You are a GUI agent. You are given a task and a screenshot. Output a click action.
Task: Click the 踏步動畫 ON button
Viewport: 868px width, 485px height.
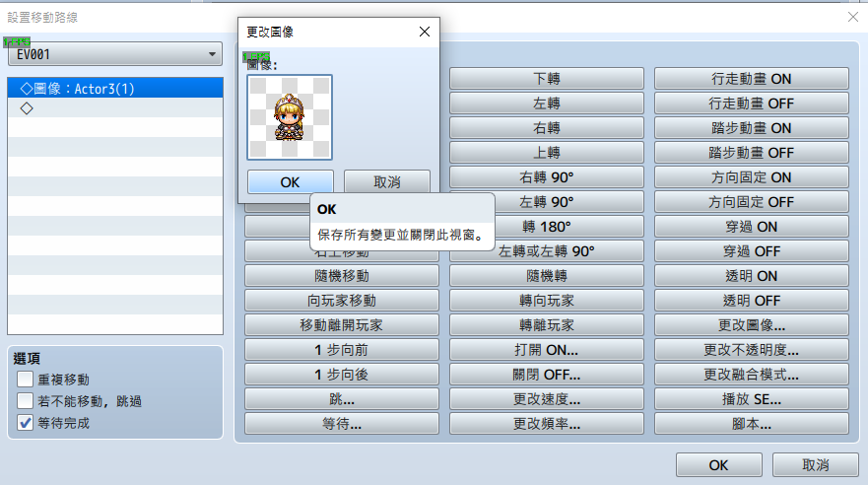coord(751,128)
